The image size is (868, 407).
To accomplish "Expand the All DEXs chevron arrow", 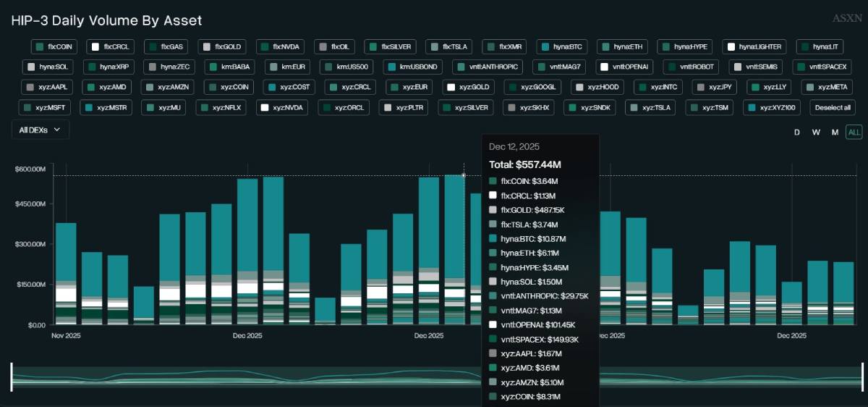I will [57, 130].
